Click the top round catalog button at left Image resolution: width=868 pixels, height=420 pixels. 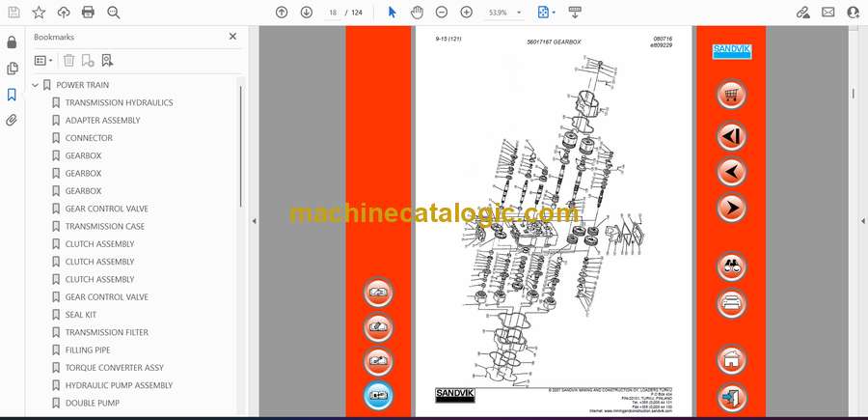378,293
